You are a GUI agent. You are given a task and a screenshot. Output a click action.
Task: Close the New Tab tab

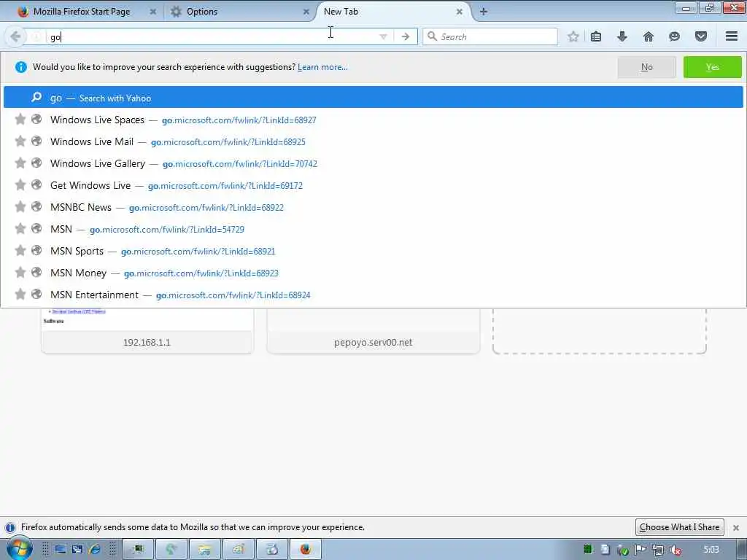tap(460, 12)
